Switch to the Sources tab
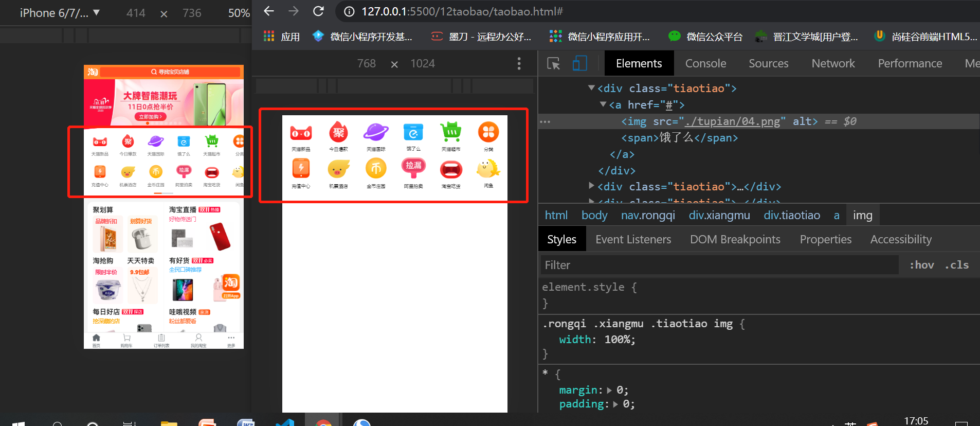The height and width of the screenshot is (426, 980). 768,63
